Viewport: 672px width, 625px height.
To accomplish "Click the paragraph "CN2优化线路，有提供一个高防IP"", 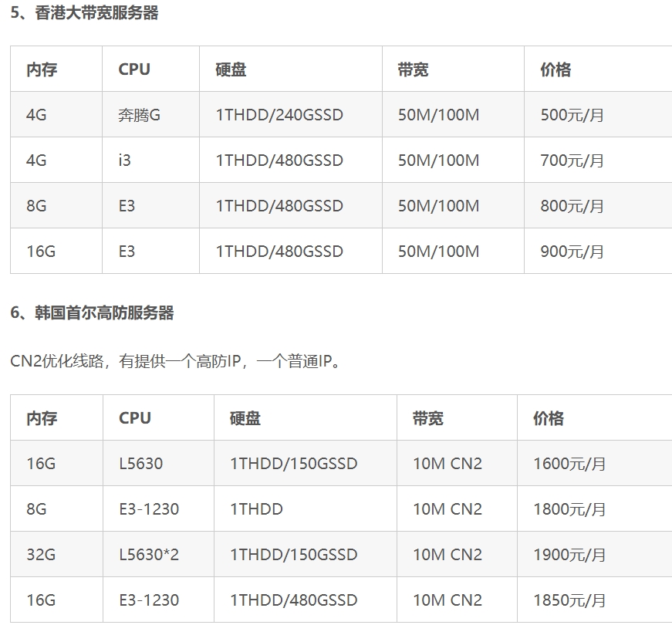I will [x=126, y=361].
